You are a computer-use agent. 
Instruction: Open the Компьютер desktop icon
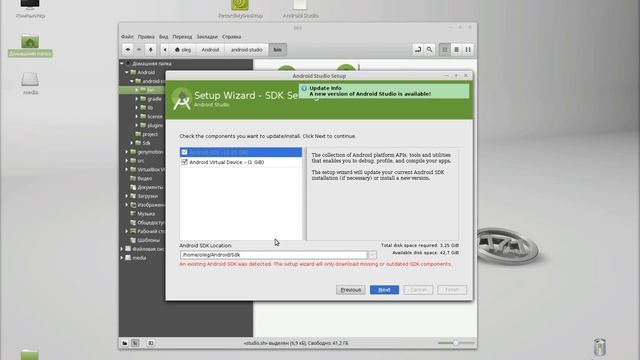(x=30, y=9)
